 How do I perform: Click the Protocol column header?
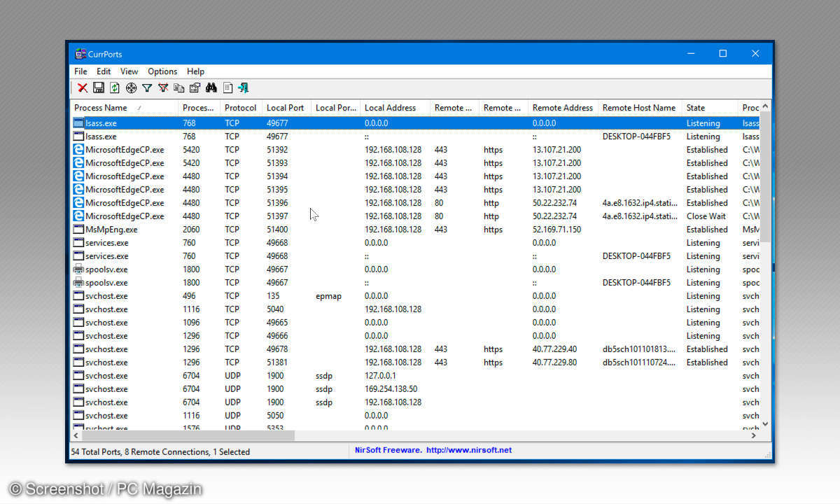click(241, 108)
